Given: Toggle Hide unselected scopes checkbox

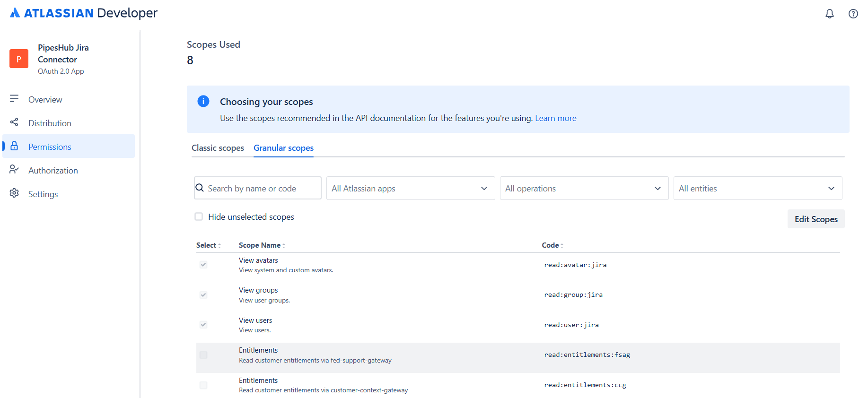Looking at the screenshot, I should [199, 216].
